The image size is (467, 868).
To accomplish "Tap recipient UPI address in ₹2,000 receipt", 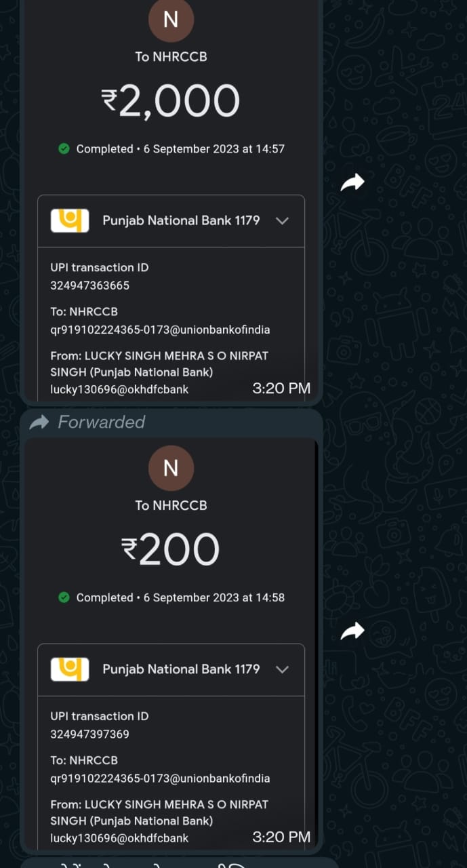I will pos(160,330).
